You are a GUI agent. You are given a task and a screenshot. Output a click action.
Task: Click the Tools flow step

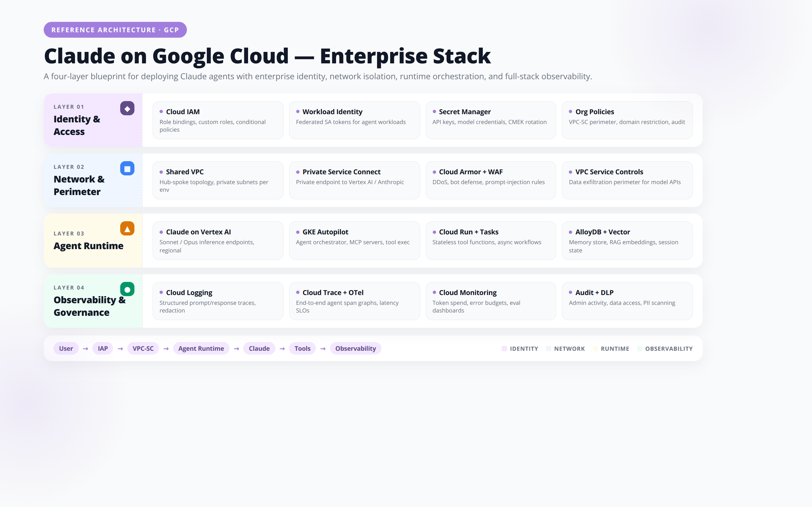[302, 348]
